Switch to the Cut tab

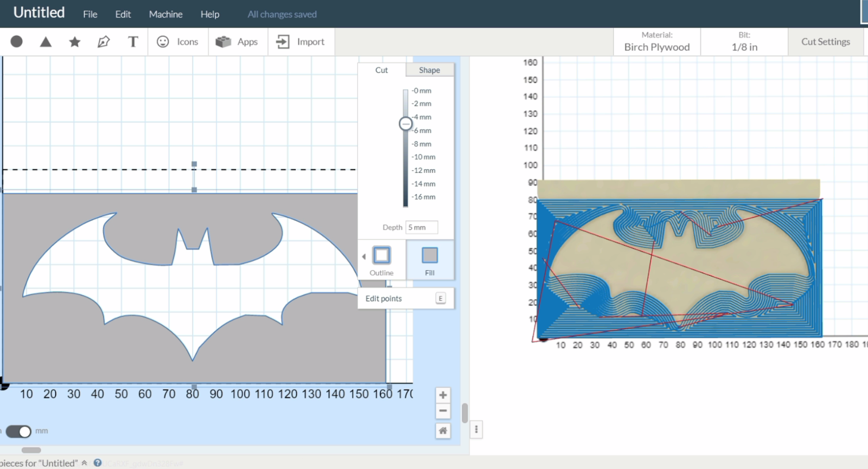tap(381, 70)
